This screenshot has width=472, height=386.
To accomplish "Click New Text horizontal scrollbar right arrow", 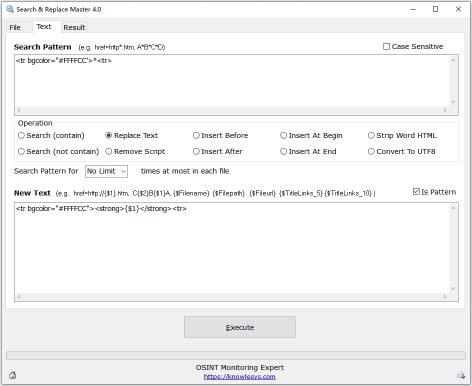I will click(445, 296).
